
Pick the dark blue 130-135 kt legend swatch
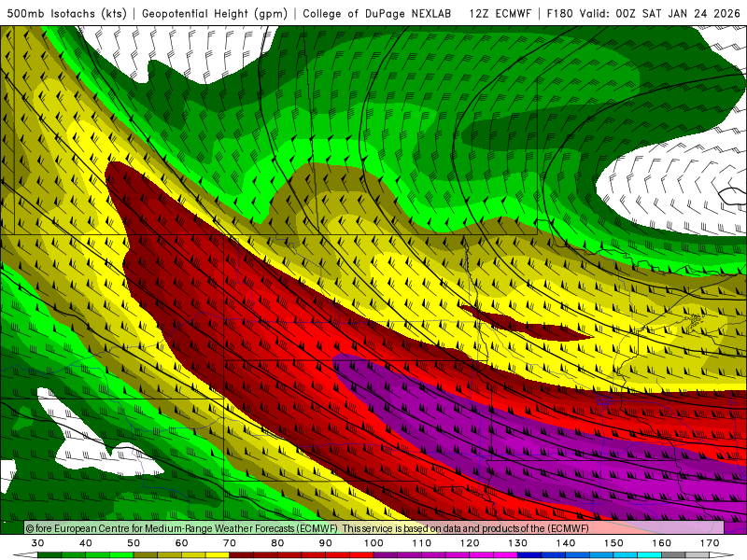[529, 555]
